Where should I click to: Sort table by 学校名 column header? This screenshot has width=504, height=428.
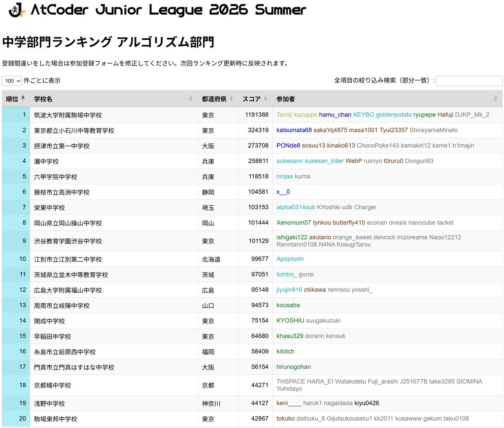tap(114, 99)
